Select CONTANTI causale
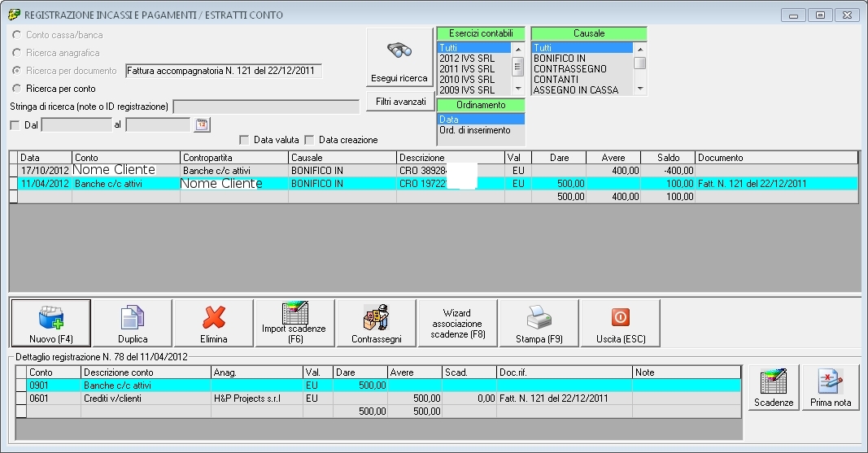The image size is (868, 453). pyautogui.click(x=582, y=80)
